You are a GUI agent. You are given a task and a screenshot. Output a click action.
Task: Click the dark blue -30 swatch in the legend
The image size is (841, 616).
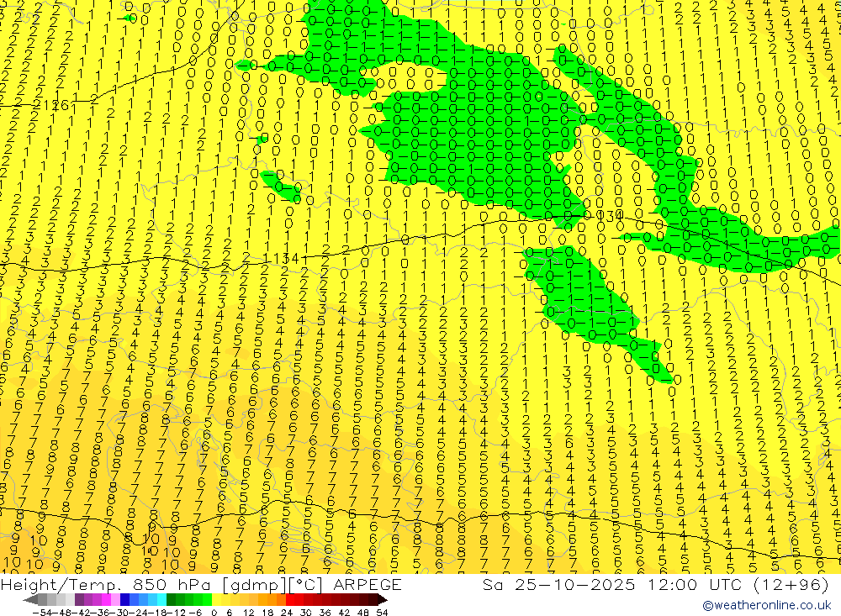pos(124,599)
